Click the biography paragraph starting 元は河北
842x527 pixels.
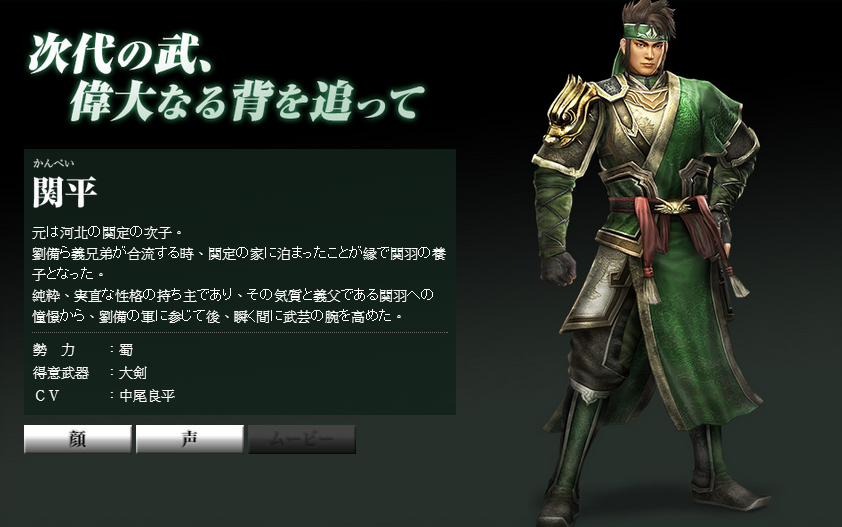[x=239, y=274]
